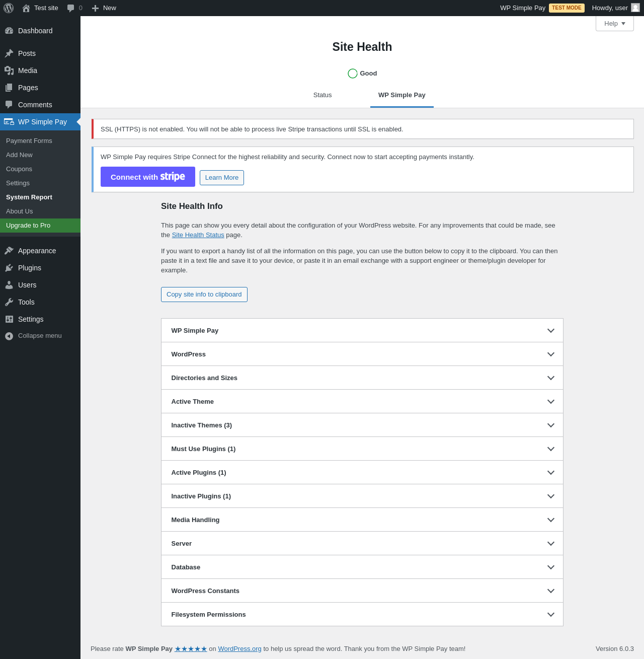Click the user avatar icon
The width and height of the screenshot is (644, 659).
[635, 8]
